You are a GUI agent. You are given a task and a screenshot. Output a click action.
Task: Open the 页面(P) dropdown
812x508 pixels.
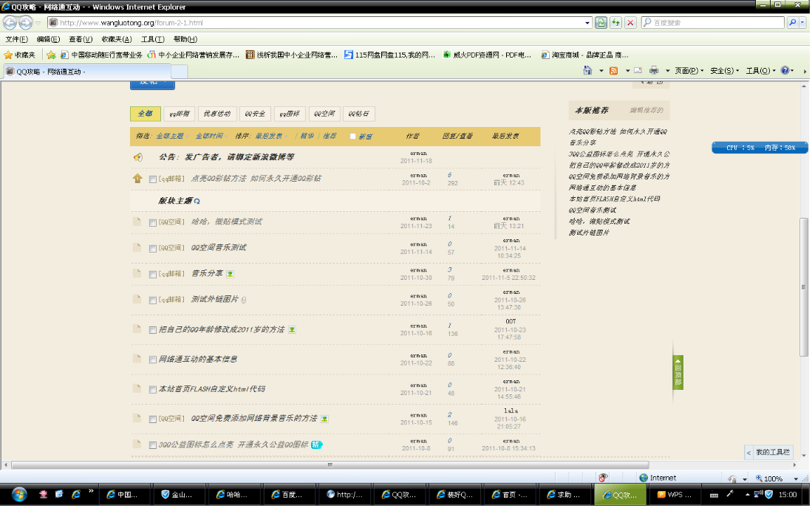point(689,70)
